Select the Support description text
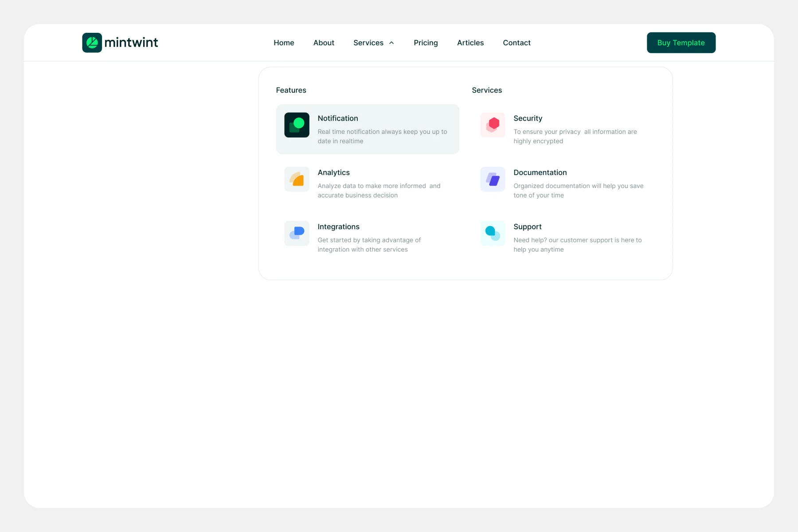The width and height of the screenshot is (798, 532). [577, 245]
